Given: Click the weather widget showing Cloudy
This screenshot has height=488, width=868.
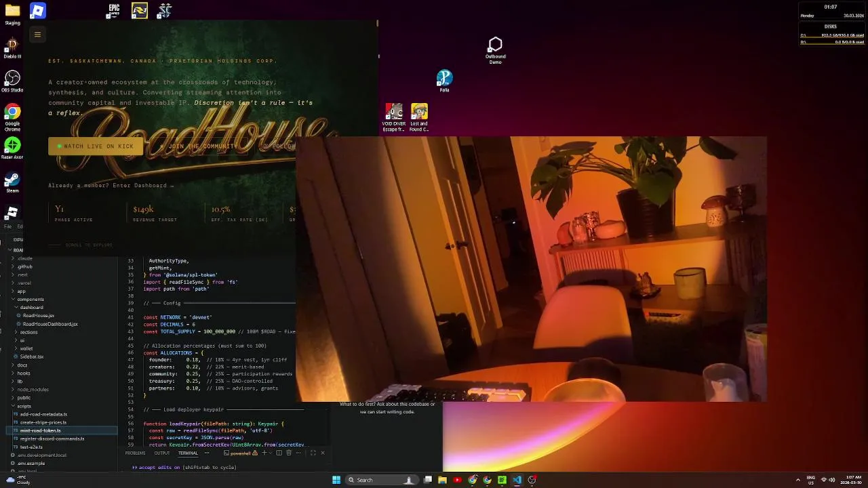Looking at the screenshot, I should click(16, 480).
